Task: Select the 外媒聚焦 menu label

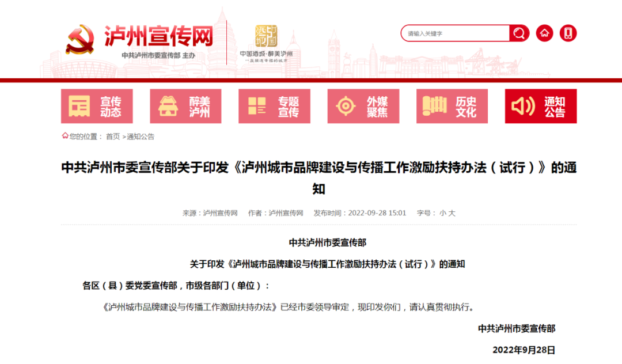Action: 377,107
